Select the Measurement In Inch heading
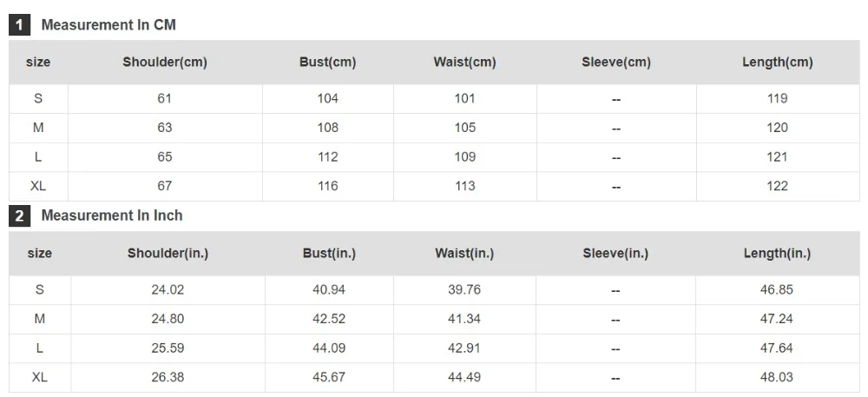Image resolution: width=868 pixels, height=397 pixels. [x=112, y=215]
